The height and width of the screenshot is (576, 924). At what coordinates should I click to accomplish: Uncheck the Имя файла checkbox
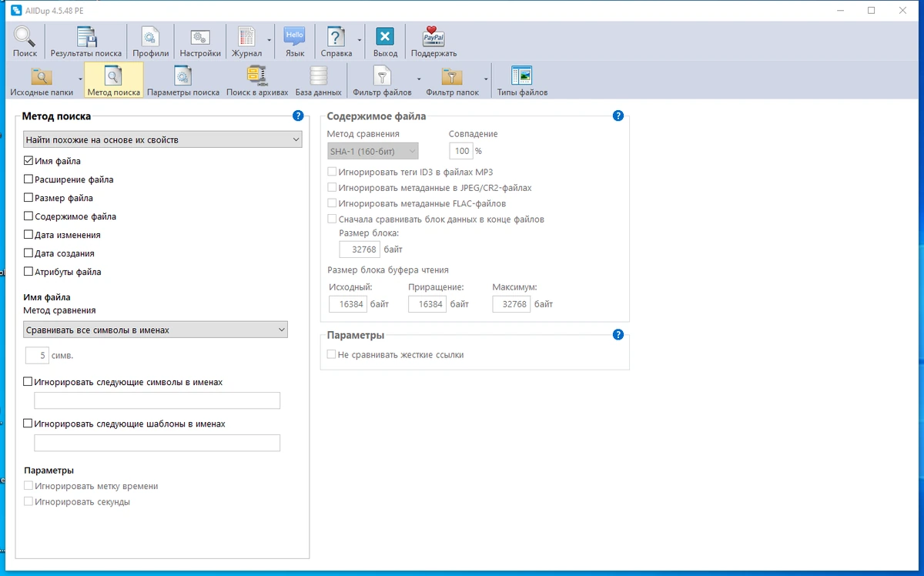[x=28, y=161]
